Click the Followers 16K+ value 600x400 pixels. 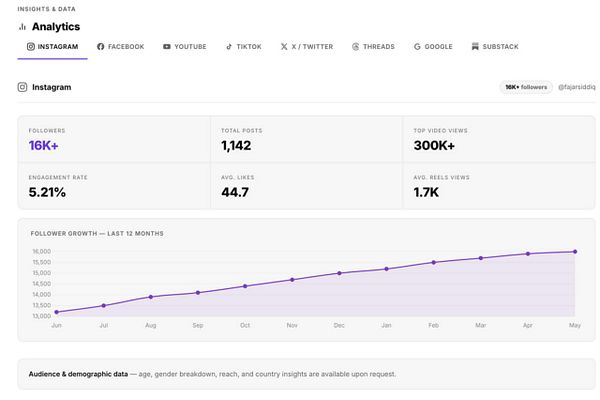click(x=43, y=146)
